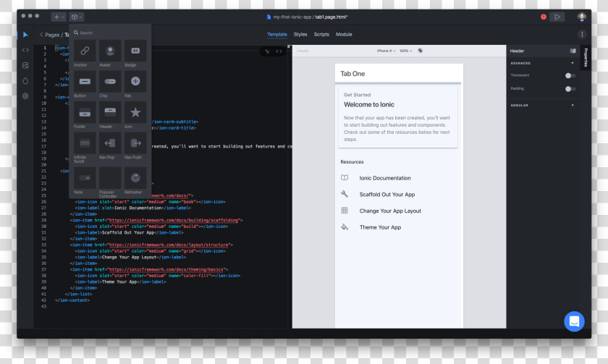The height and width of the screenshot is (364, 608).
Task: Open the theme droplet panel in sidebar
Action: pos(25,80)
